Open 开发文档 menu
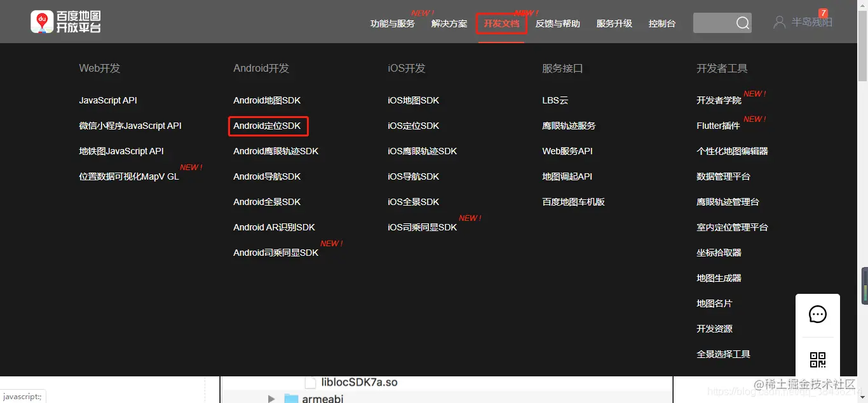The image size is (868, 403). pyautogui.click(x=501, y=23)
